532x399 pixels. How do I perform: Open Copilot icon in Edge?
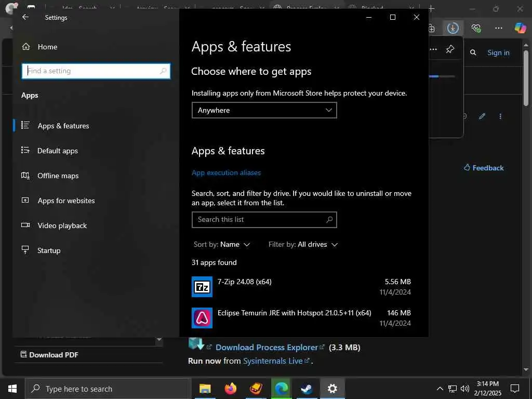[x=520, y=28]
